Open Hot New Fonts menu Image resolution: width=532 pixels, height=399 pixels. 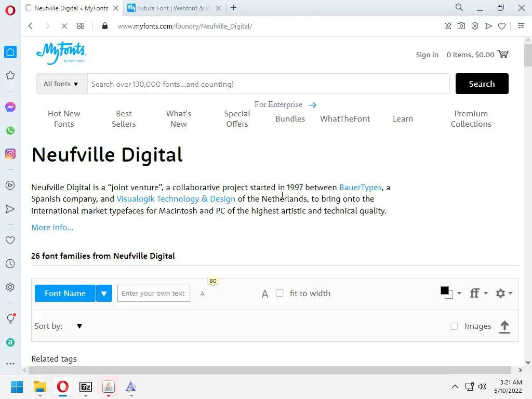pyautogui.click(x=64, y=119)
